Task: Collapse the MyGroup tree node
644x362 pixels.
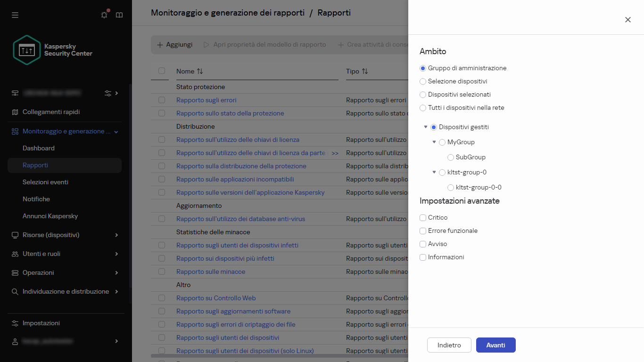Action: pos(434,142)
